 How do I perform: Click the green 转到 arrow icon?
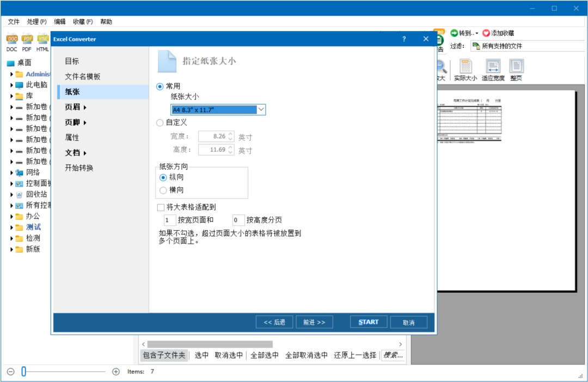point(454,33)
